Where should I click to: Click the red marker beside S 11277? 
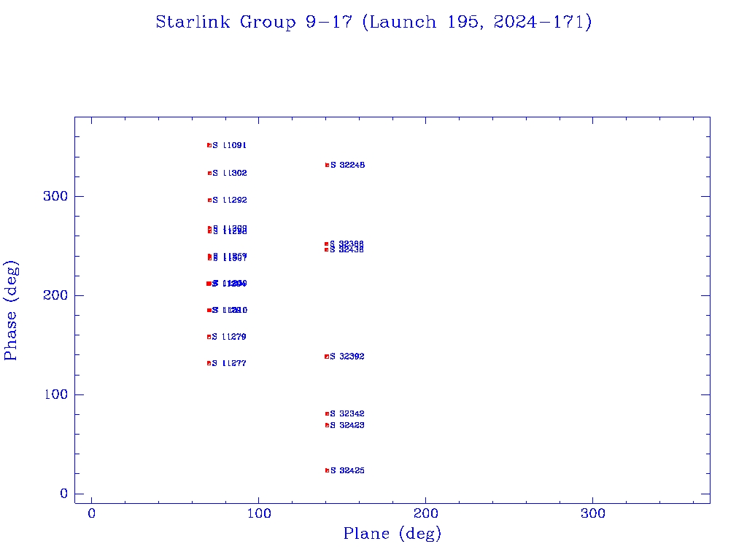click(209, 363)
